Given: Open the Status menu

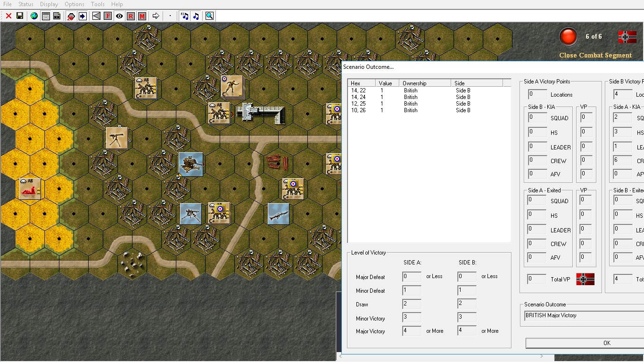Looking at the screenshot, I should [26, 4].
